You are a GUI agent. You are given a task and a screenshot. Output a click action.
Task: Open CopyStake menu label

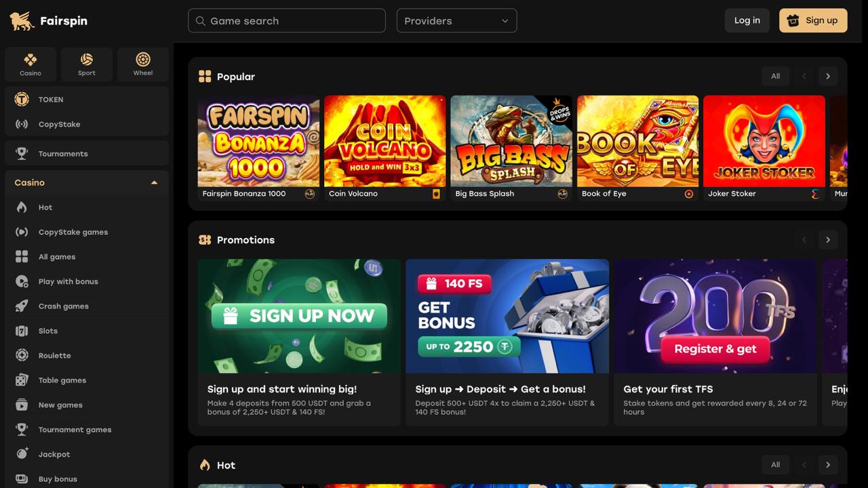coord(59,124)
